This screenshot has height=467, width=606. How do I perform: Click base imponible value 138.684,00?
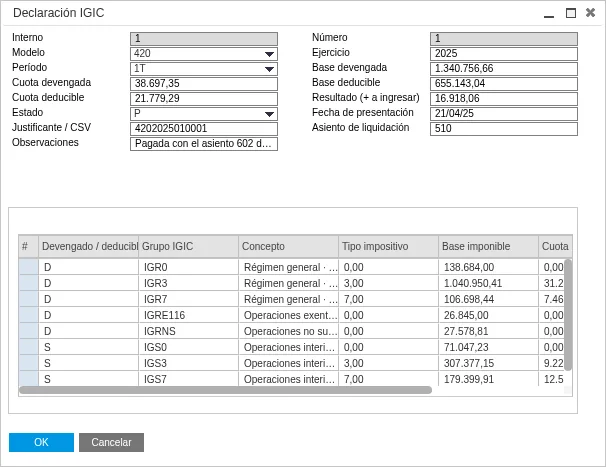[x=489, y=267]
